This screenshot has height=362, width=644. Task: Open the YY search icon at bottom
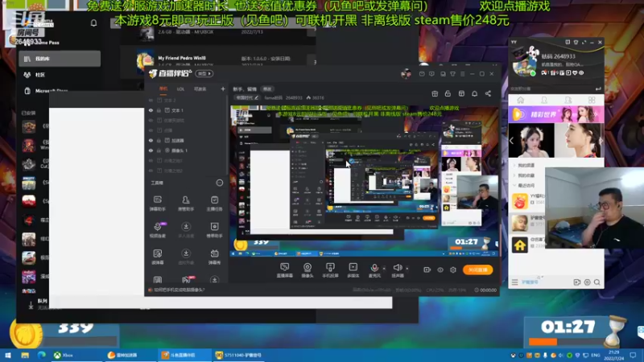(x=597, y=282)
